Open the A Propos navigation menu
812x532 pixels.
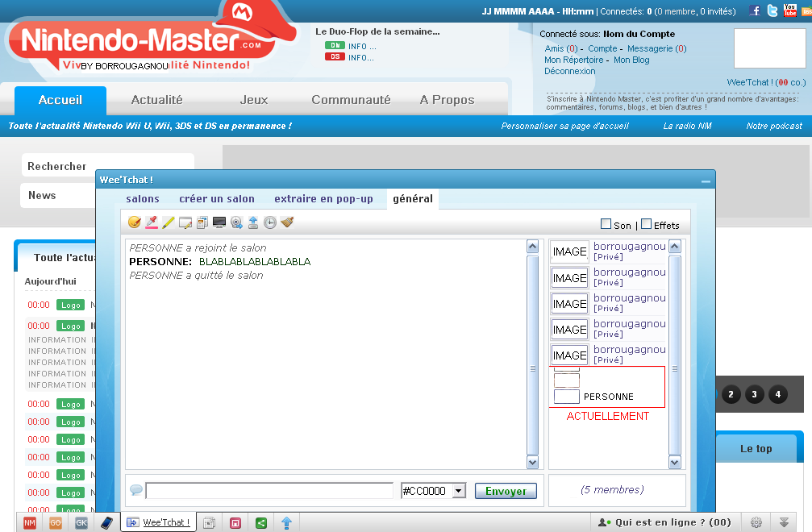pyautogui.click(x=447, y=100)
